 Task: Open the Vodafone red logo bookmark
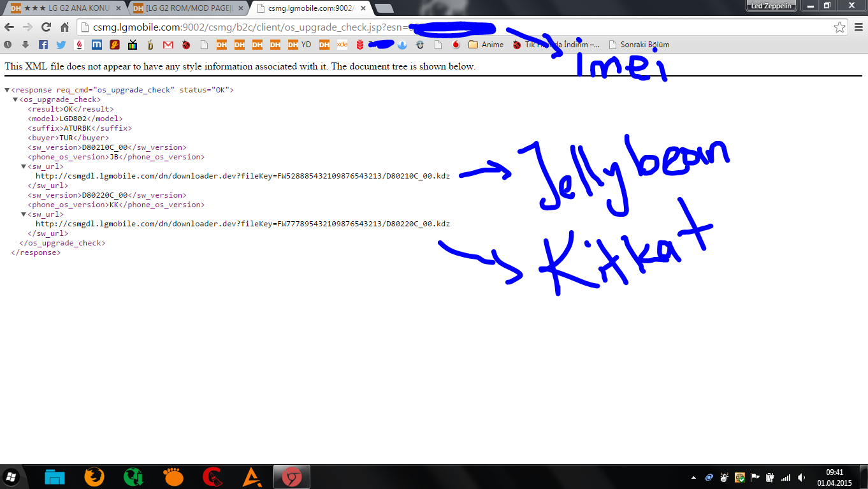coord(456,45)
